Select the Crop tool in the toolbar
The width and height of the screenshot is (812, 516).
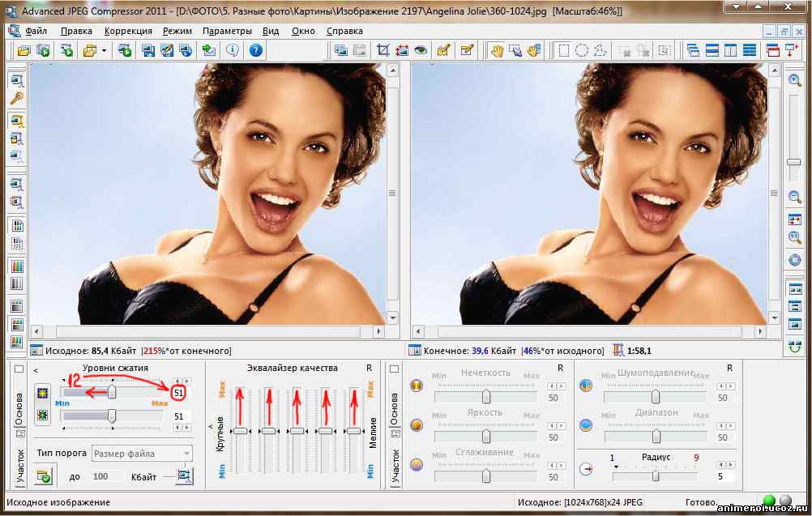[x=383, y=50]
